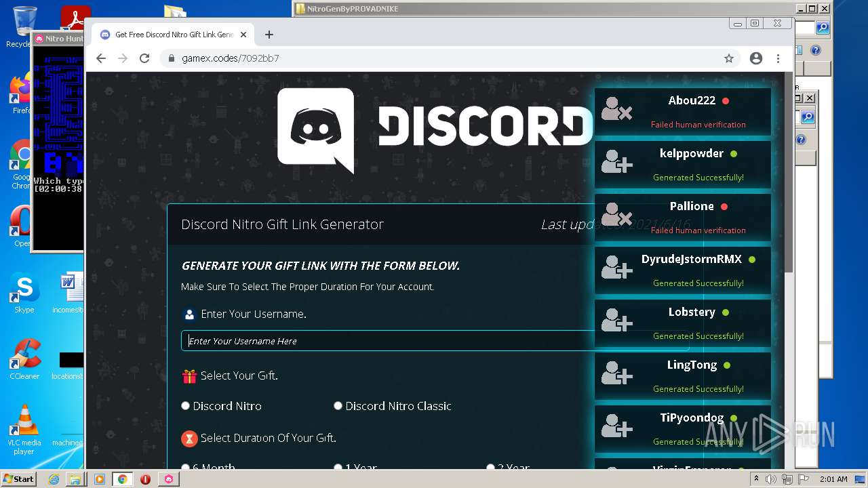This screenshot has width=868, height=488.
Task: Click the hourglass icon beside Select Duration
Action: point(189,439)
